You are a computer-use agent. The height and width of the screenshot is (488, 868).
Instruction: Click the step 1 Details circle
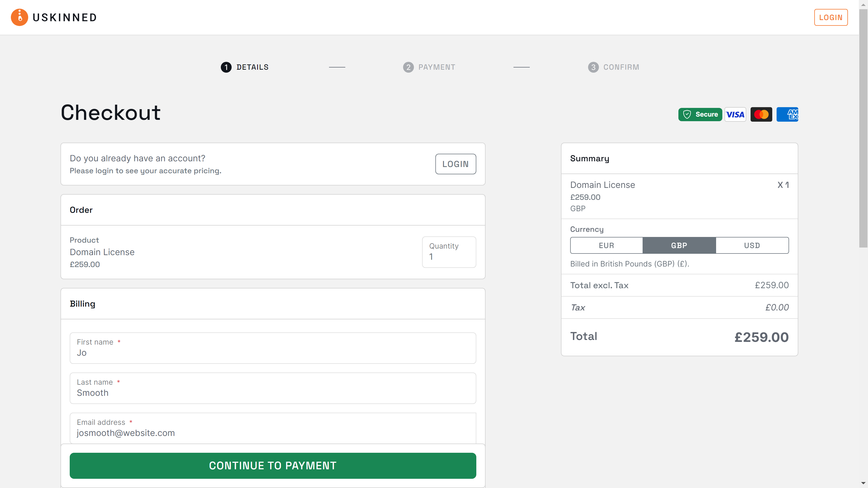[x=226, y=67]
